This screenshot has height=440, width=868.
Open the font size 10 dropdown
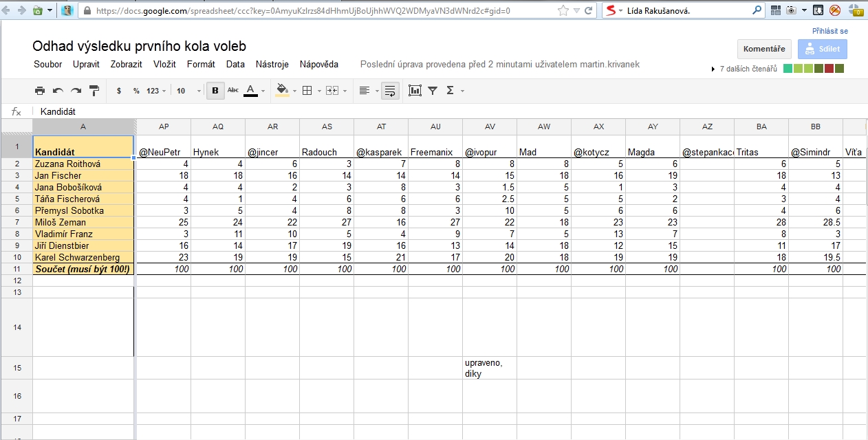point(188,91)
